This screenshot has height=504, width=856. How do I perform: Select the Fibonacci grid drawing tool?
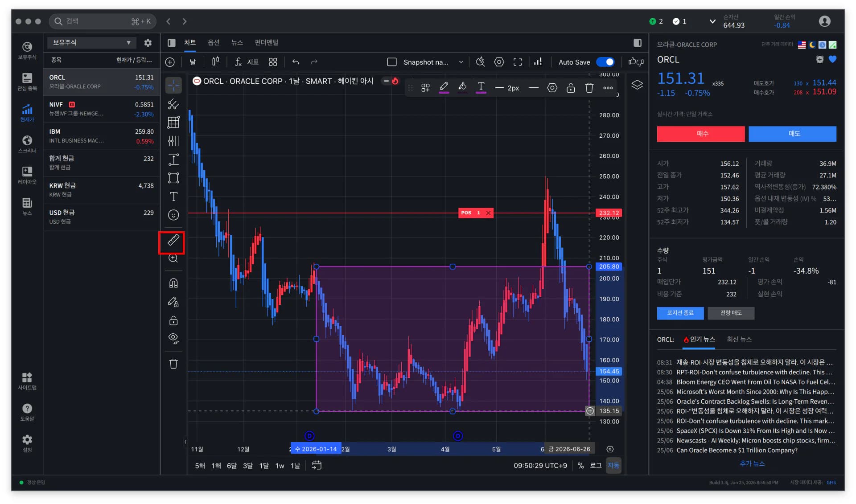click(173, 123)
